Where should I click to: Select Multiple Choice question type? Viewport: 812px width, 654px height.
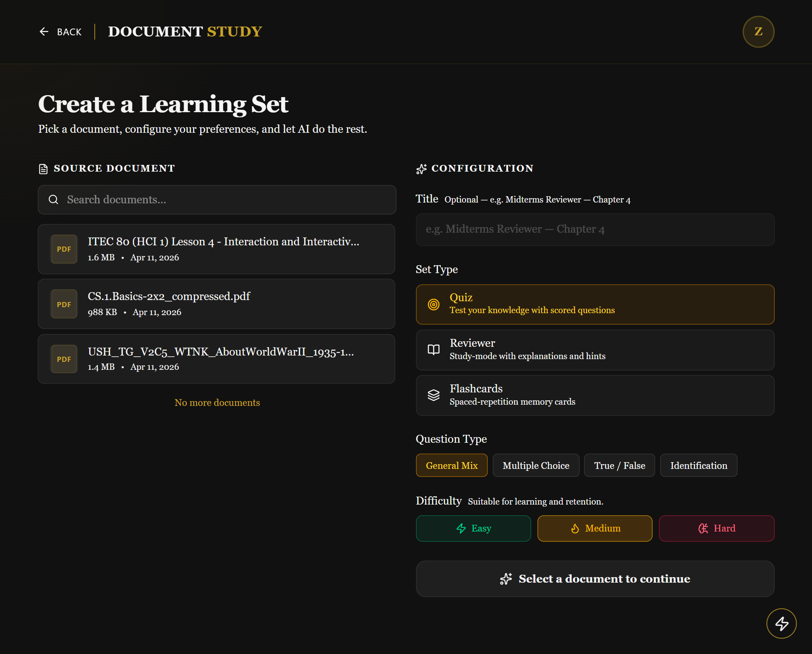536,466
